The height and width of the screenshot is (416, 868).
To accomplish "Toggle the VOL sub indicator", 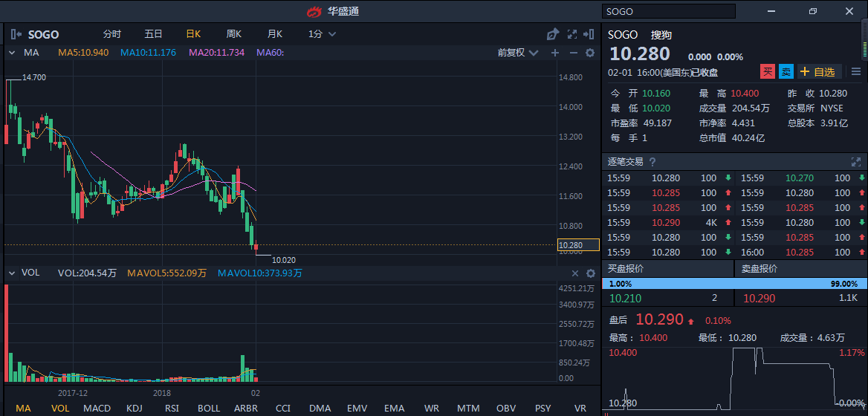I will pos(60,409).
